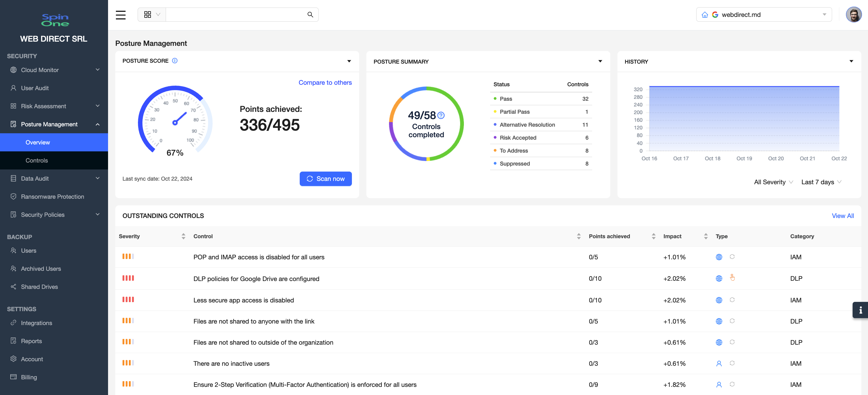Click refresh icon in POP and IMAP row

[732, 257]
